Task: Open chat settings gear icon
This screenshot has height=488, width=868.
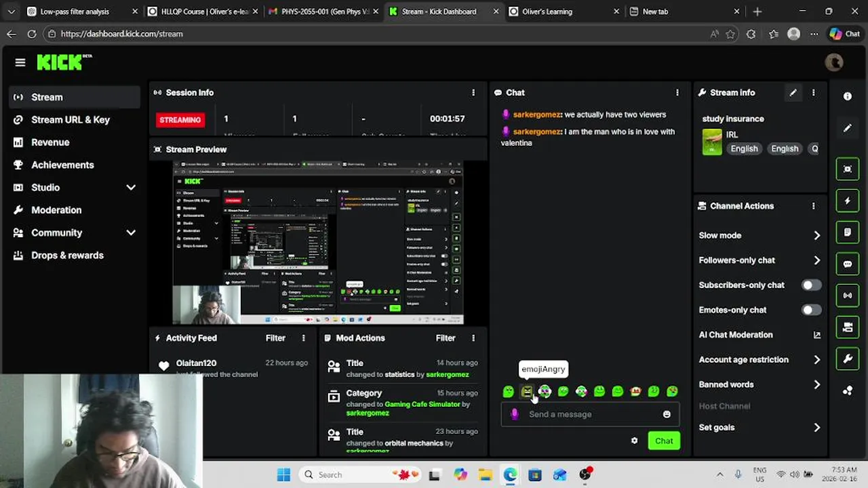Action: tap(634, 441)
